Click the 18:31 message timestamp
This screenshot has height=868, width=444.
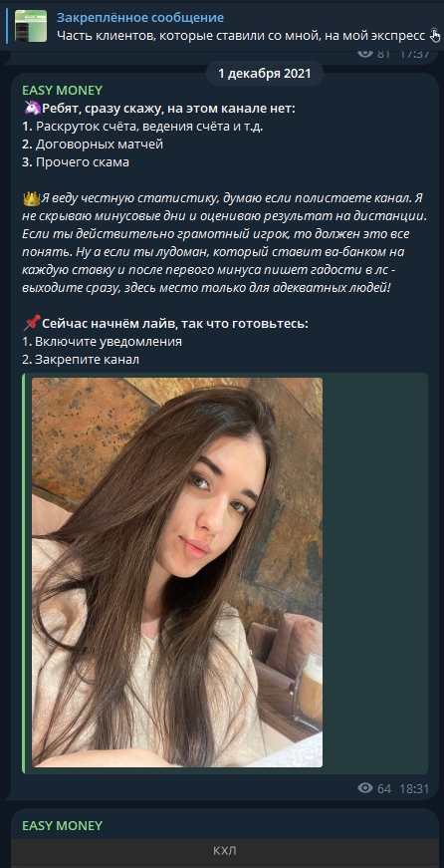coord(414,789)
